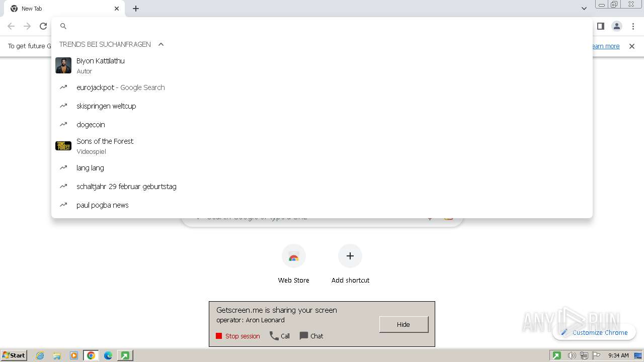Screen dimensions: 644x362
Task: Stop the Getscreen.me session
Action: pos(238,336)
